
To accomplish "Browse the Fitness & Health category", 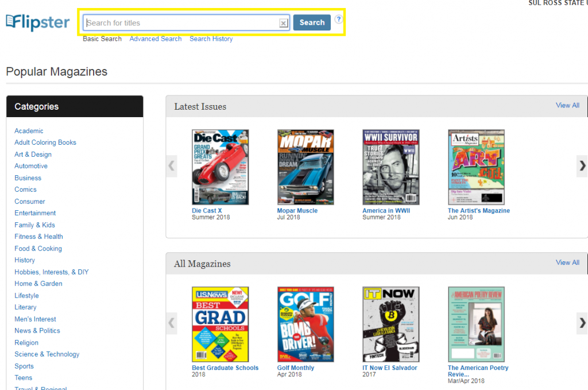I will (x=38, y=237).
